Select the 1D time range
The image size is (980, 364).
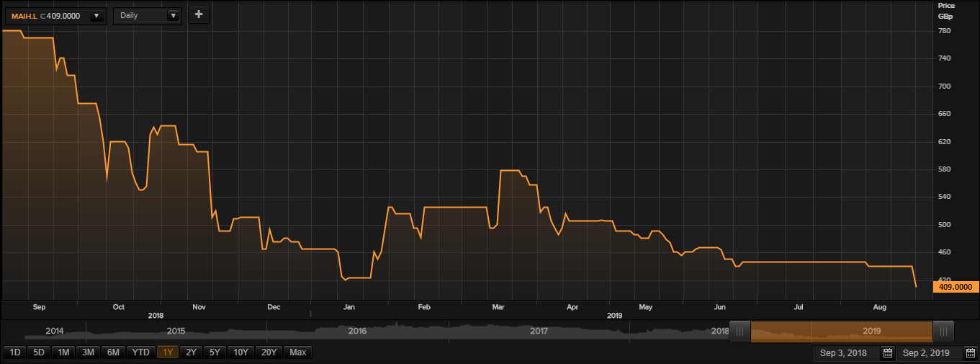[x=14, y=352]
